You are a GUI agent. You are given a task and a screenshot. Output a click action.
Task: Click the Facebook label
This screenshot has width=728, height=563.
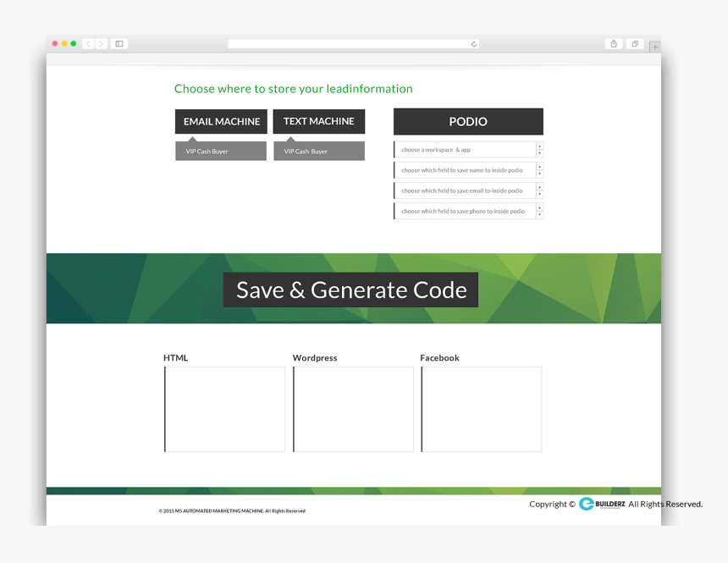(x=439, y=357)
